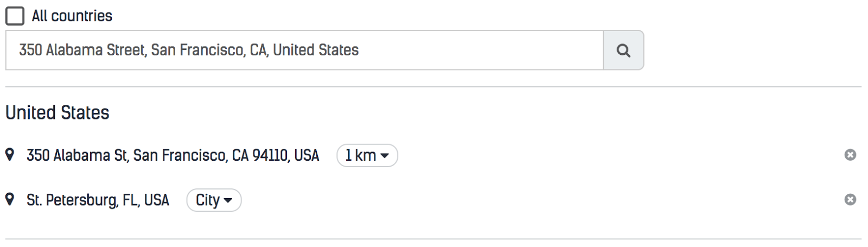Enable the All countries checkbox
Screen dimensions: 868x247
pos(15,16)
